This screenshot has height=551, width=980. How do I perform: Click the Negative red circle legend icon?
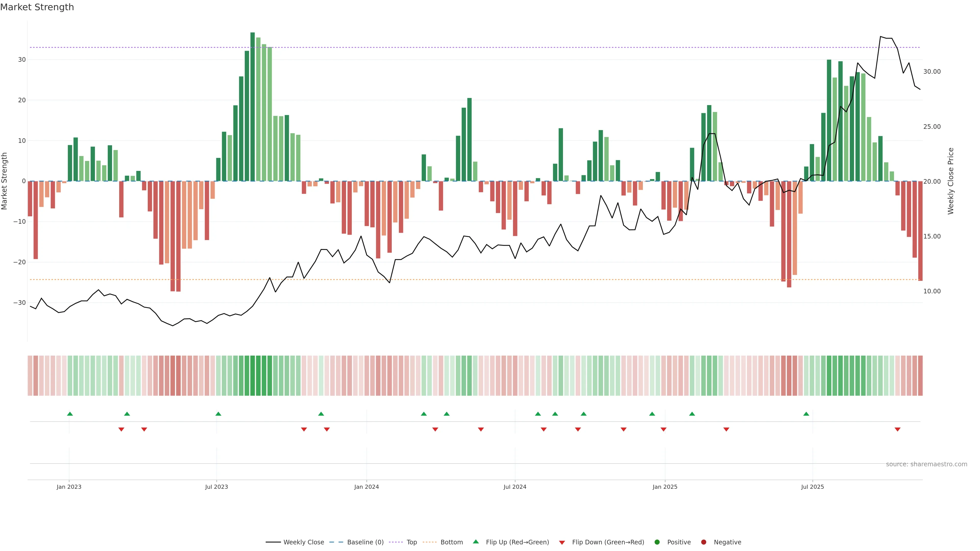(x=703, y=542)
